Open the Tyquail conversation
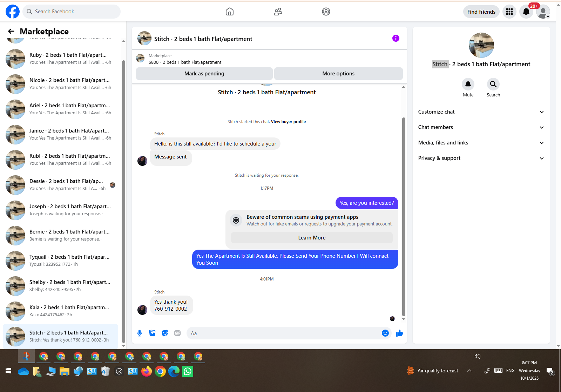 (x=60, y=261)
